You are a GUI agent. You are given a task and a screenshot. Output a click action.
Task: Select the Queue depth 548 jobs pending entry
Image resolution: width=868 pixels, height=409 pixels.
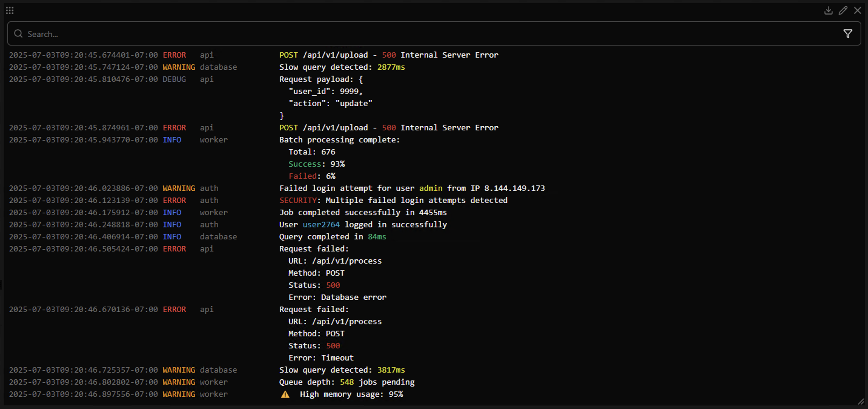click(346, 382)
